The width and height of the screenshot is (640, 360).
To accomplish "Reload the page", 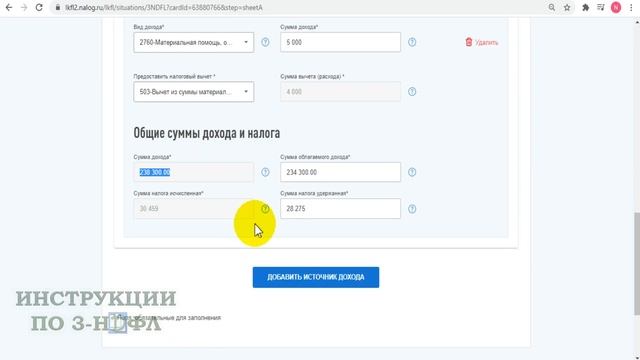I will [39, 7].
